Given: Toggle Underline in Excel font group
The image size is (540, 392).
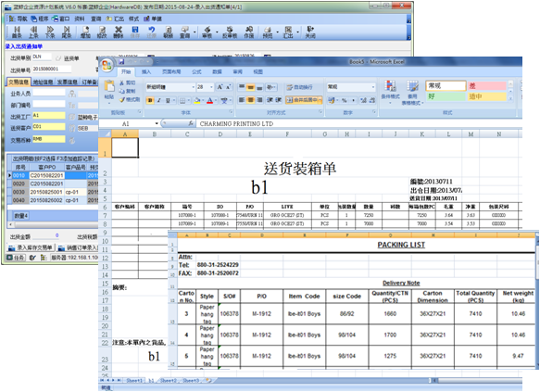Looking at the screenshot, I should pos(168,100).
